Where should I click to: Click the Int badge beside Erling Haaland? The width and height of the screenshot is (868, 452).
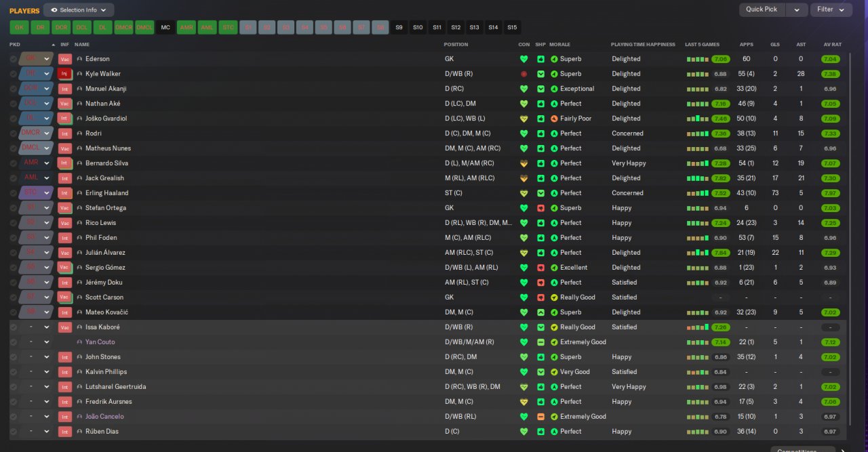pyautogui.click(x=65, y=193)
